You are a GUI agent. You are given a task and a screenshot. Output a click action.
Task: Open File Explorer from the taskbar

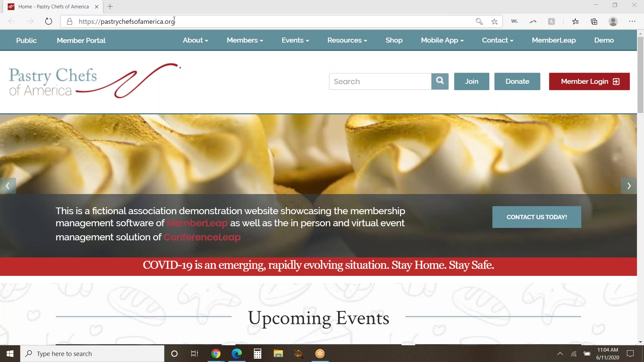(278, 354)
